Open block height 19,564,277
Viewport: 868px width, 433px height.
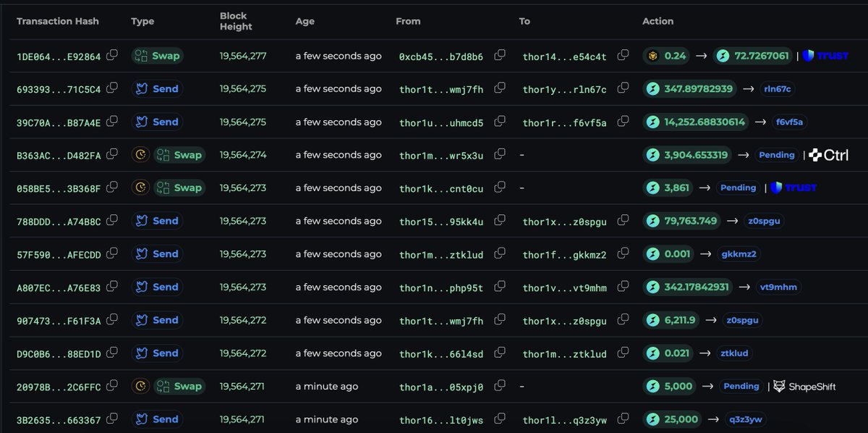243,56
